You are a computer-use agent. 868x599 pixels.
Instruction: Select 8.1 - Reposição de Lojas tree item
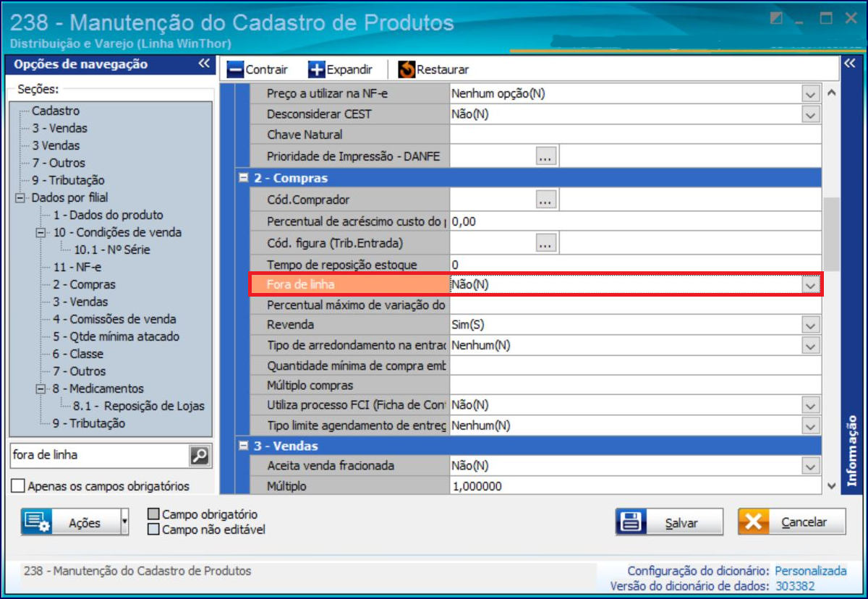pyautogui.click(x=139, y=407)
